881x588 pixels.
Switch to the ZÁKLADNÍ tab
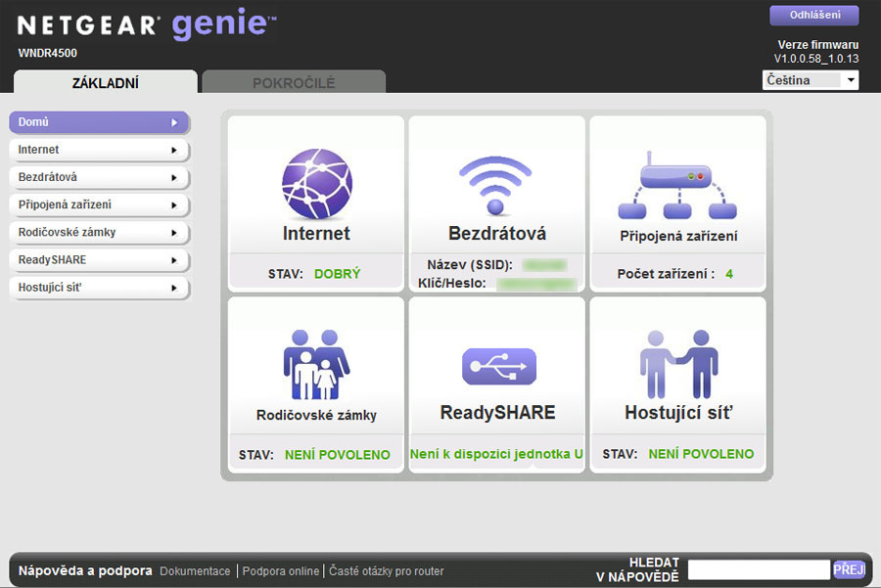(106, 82)
